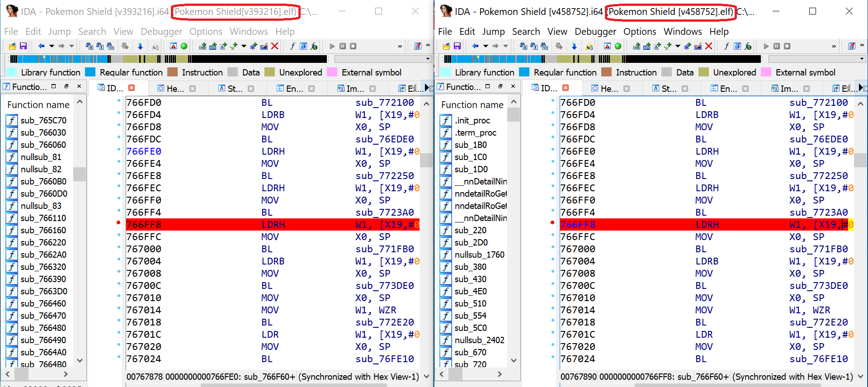Toggle breakpoint dot at 767014 in right window
The image size is (868, 387).
[x=552, y=308]
